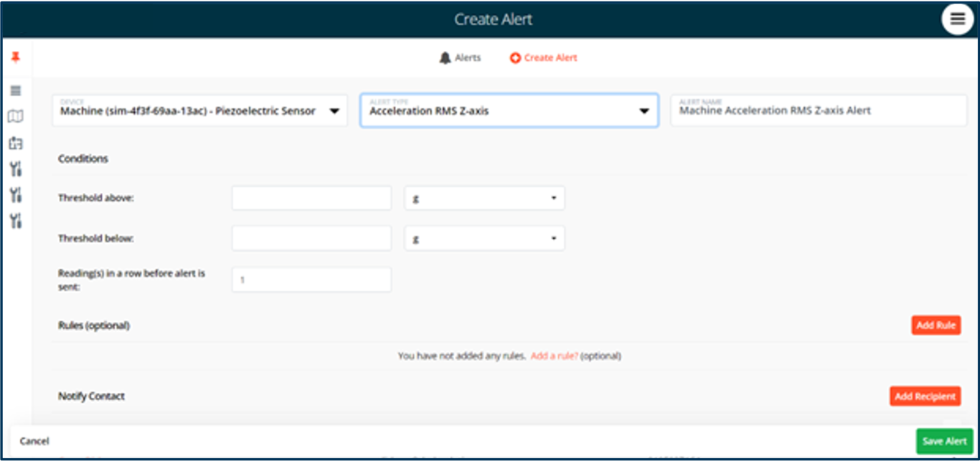Follow the "Add a rule?" link
The width and height of the screenshot is (980, 461).
pos(555,356)
